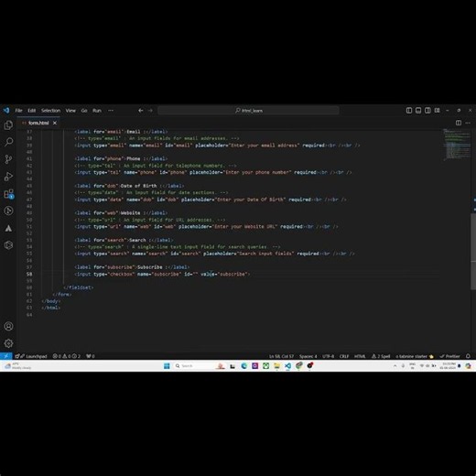This screenshot has width=476, height=476.
Task: Open the hidden menus ellipsis after Run
Action: click(x=111, y=111)
